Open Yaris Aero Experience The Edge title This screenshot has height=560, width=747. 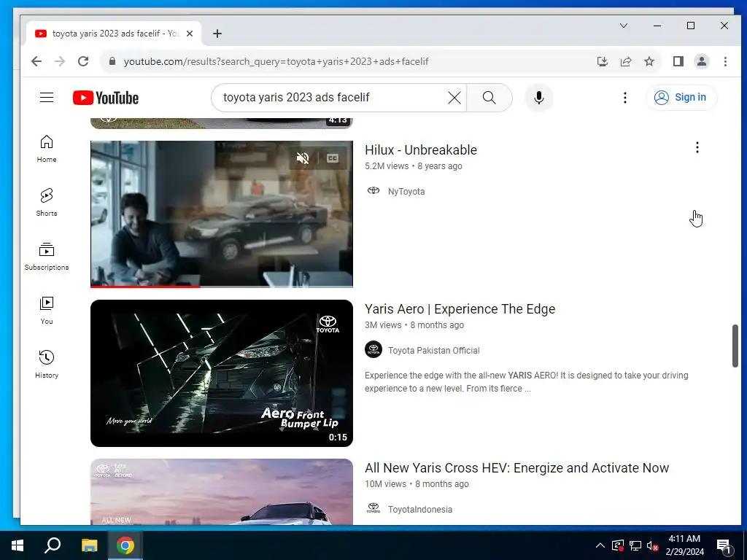pyautogui.click(x=460, y=309)
